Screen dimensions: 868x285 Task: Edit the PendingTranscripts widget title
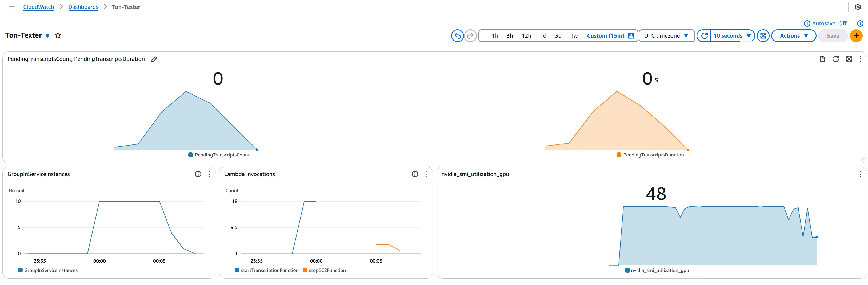(x=154, y=59)
